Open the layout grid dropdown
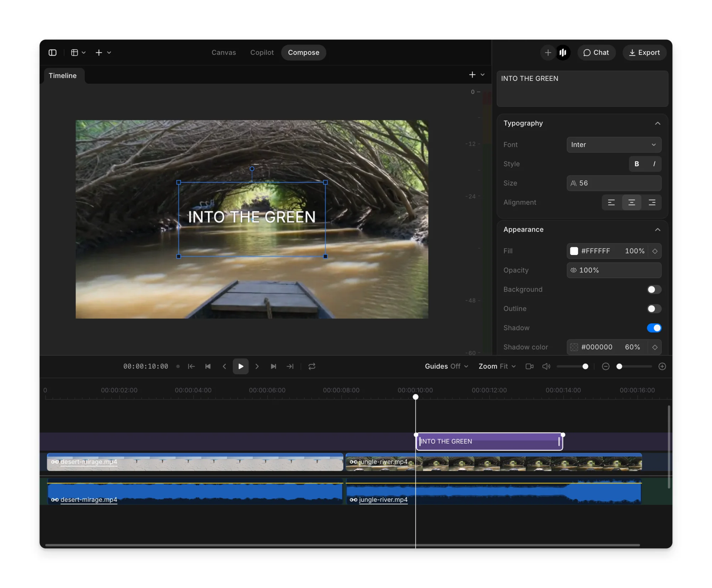The width and height of the screenshot is (712, 588). point(78,53)
